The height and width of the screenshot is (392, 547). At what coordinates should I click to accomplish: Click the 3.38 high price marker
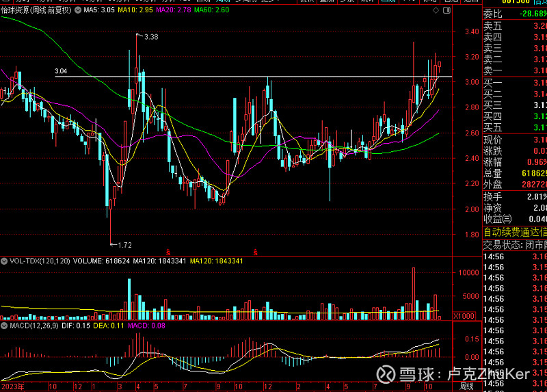(x=151, y=37)
